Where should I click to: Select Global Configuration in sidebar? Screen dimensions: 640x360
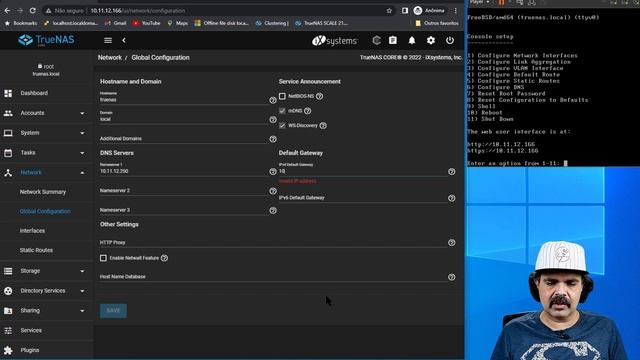pos(45,211)
